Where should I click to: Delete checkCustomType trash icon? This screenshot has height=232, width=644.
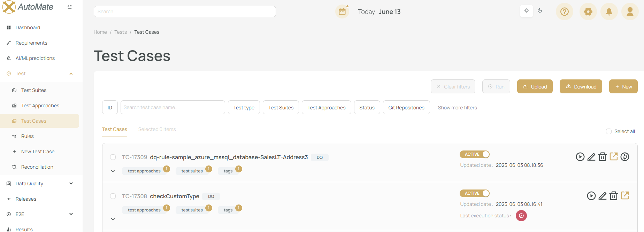point(614,196)
